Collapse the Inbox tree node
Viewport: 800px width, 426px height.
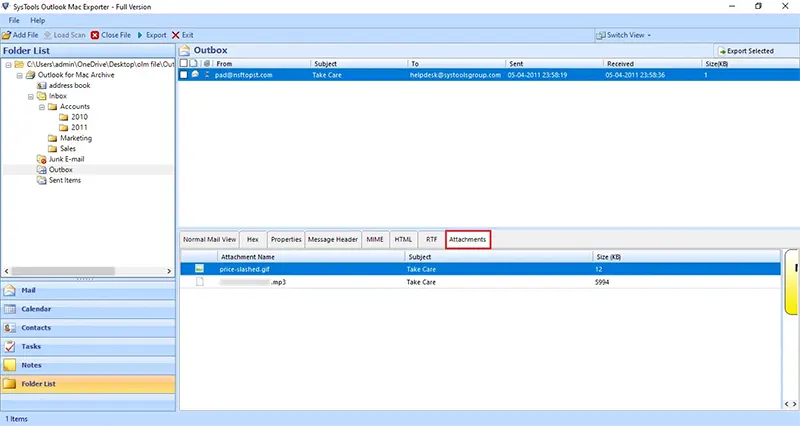[31, 96]
